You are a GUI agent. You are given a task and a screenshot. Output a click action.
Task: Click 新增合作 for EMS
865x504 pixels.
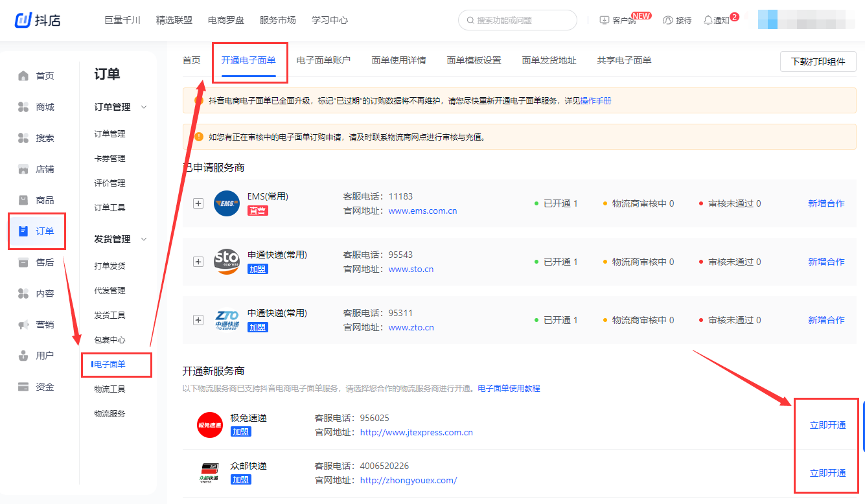[x=826, y=203]
